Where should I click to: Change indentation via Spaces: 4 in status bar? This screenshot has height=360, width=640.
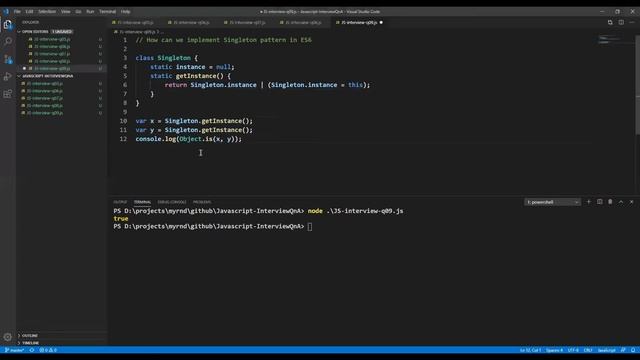554,350
